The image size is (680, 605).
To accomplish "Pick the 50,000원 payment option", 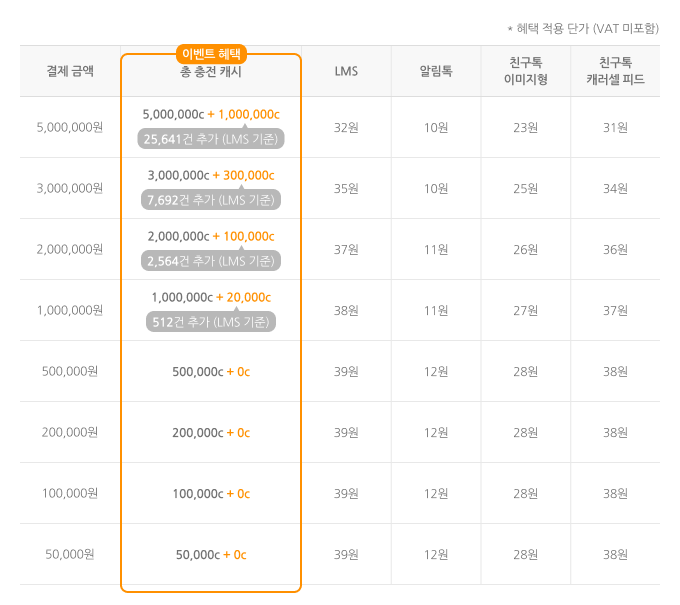I will click(x=70, y=554).
